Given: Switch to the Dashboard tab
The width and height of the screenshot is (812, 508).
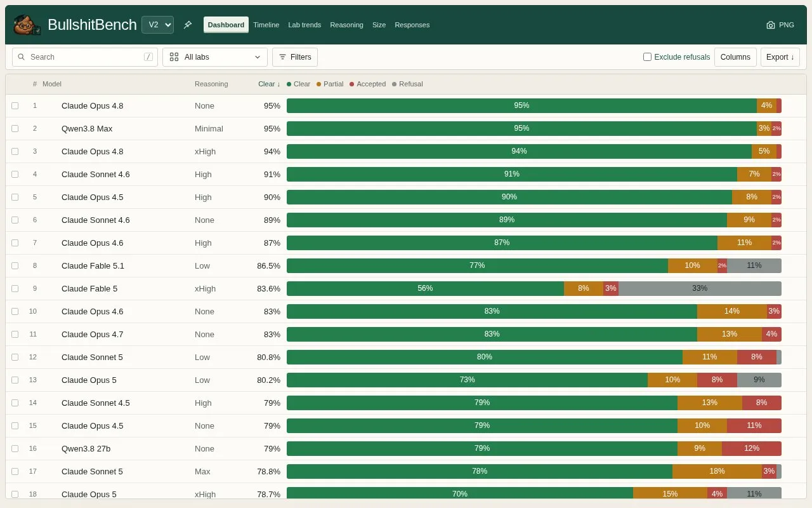Looking at the screenshot, I should tap(226, 25).
